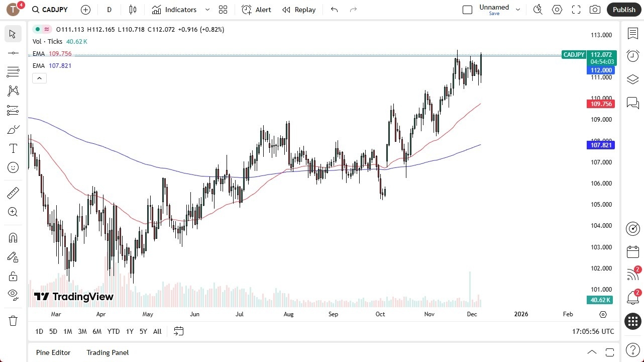Select the 1Y date range button
The image size is (644, 362).
coord(130,331)
